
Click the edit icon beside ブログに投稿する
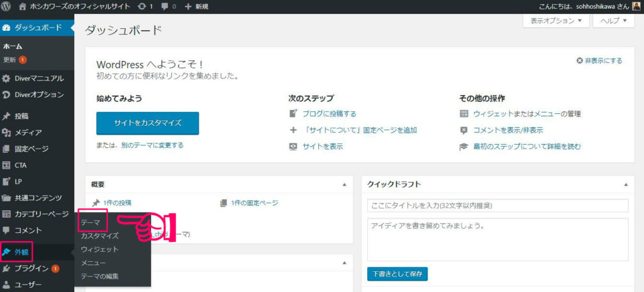(293, 113)
